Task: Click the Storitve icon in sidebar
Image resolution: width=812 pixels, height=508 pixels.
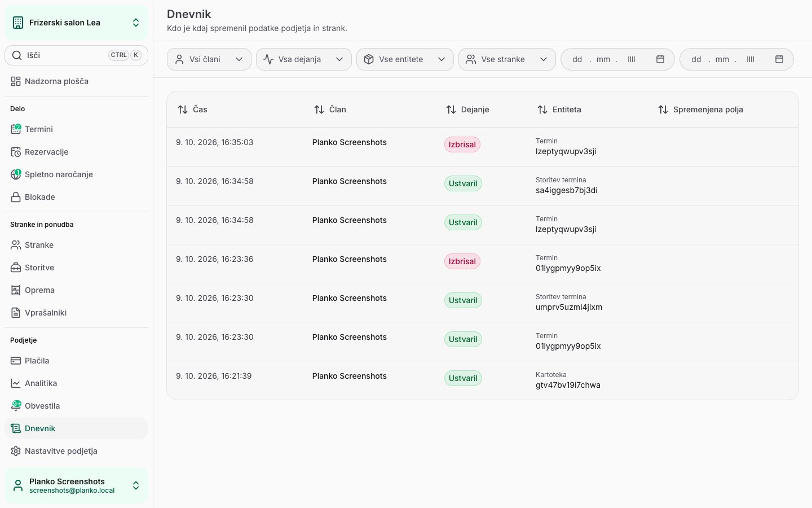Action: pyautogui.click(x=16, y=268)
